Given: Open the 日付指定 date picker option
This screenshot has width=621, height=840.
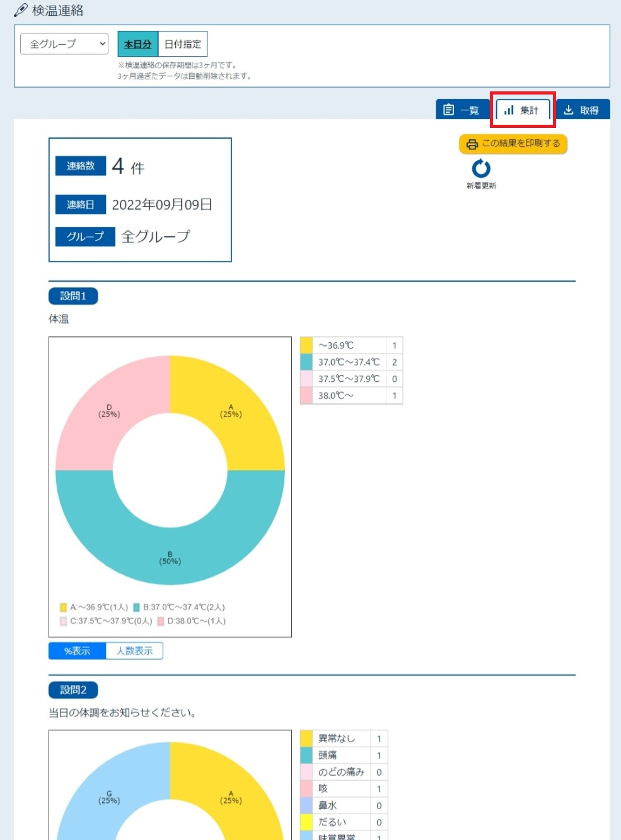Looking at the screenshot, I should pyautogui.click(x=183, y=44).
